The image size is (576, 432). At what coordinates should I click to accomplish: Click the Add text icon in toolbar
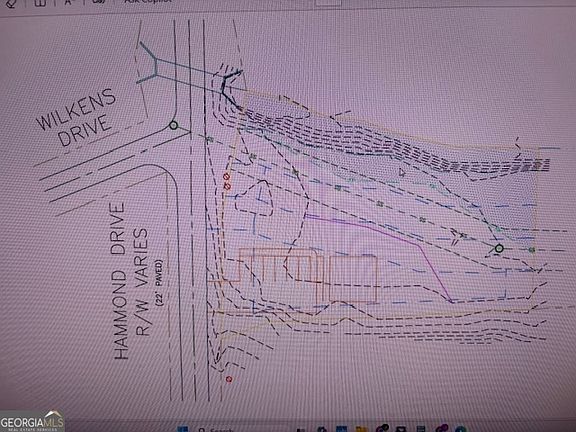pos(40,3)
